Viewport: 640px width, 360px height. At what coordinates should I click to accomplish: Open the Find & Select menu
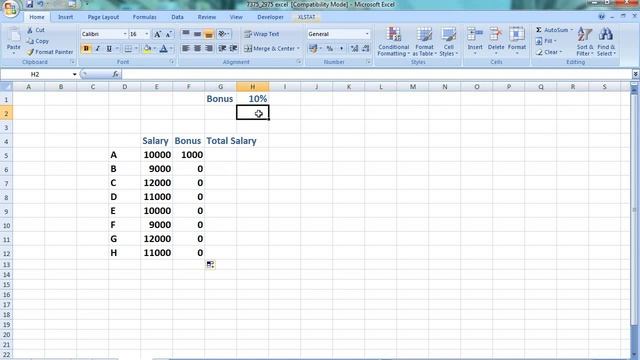pos(606,42)
